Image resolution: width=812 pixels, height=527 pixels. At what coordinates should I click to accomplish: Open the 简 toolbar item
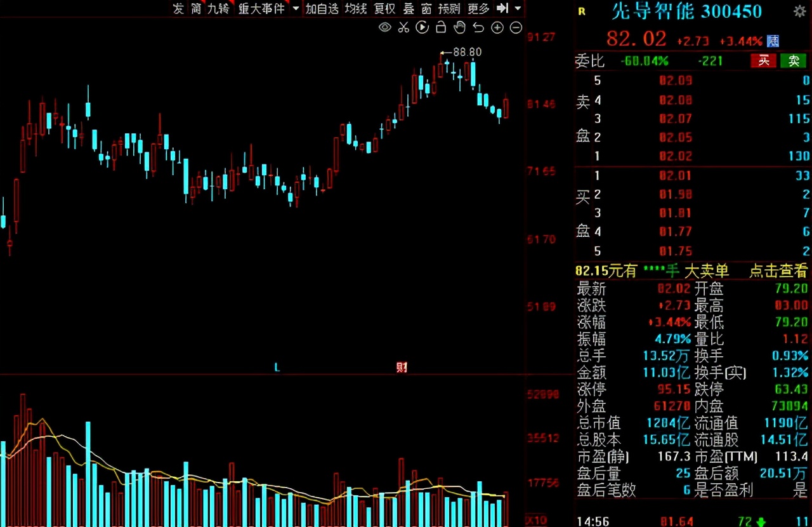click(196, 8)
